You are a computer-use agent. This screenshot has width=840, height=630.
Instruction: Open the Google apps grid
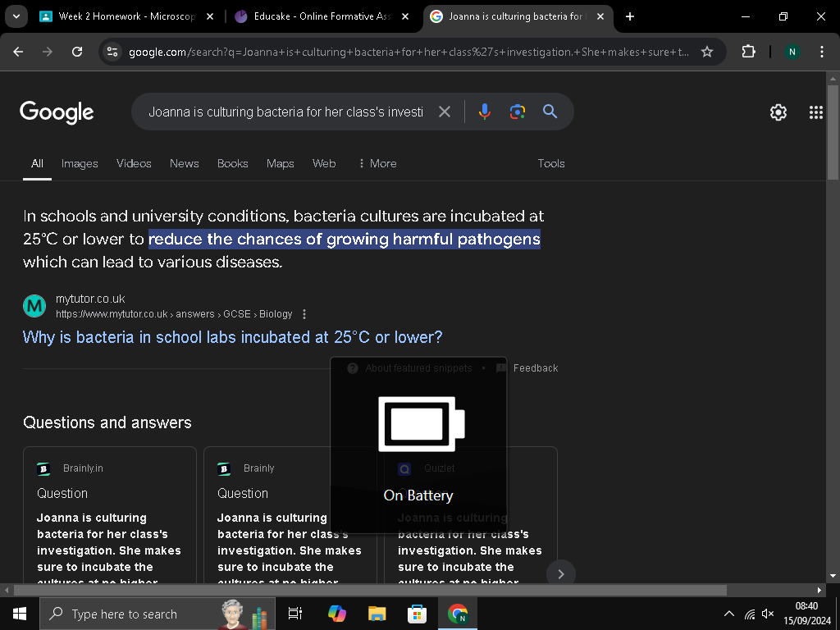tap(816, 112)
